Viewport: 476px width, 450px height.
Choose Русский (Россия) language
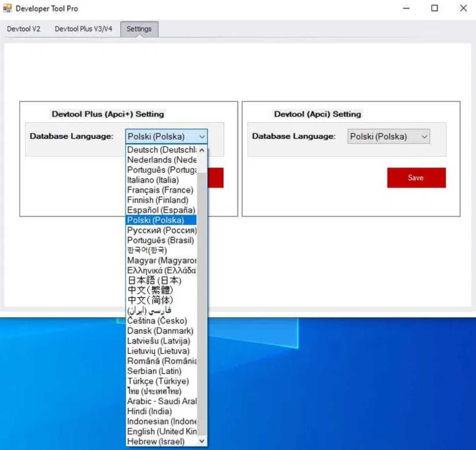tap(162, 230)
